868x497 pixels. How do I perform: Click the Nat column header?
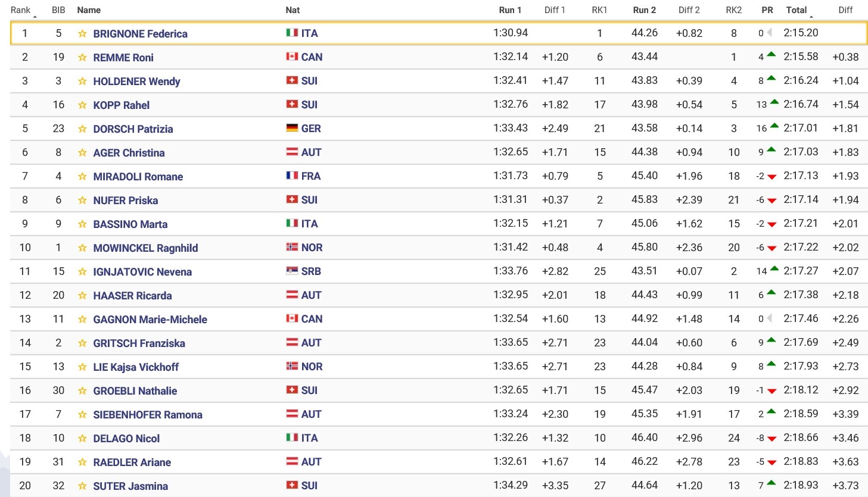[x=293, y=10]
